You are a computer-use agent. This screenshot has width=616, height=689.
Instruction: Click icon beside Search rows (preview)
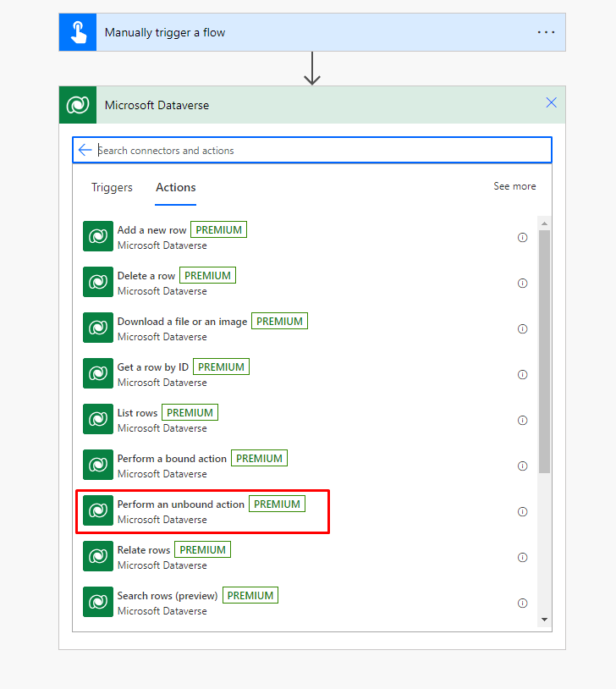98,602
